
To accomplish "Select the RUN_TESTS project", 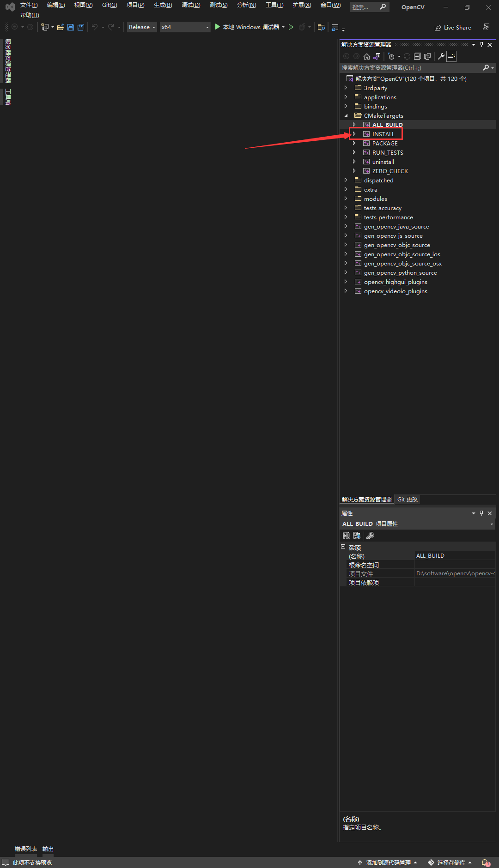I will pyautogui.click(x=388, y=152).
